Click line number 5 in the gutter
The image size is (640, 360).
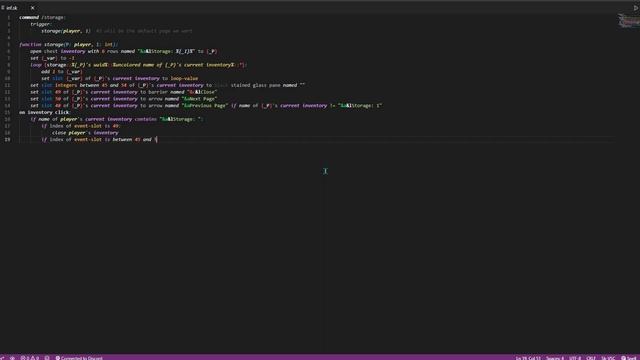pyautogui.click(x=9, y=44)
